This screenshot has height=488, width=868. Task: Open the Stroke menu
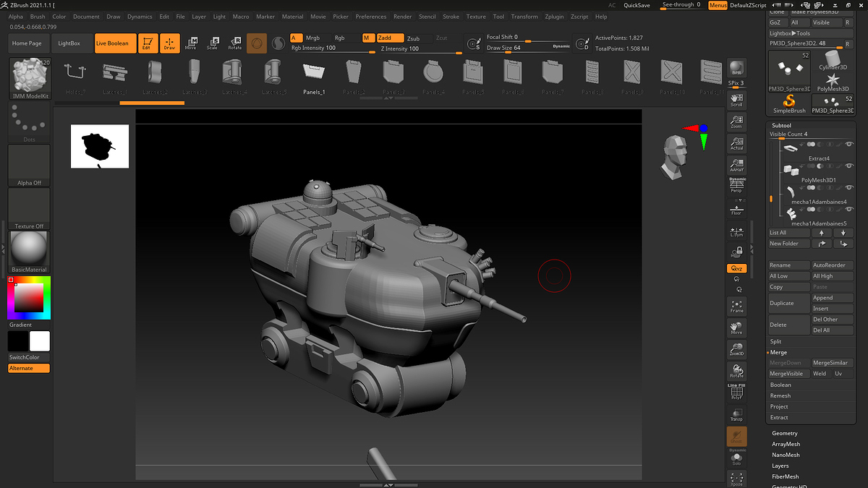[451, 17]
